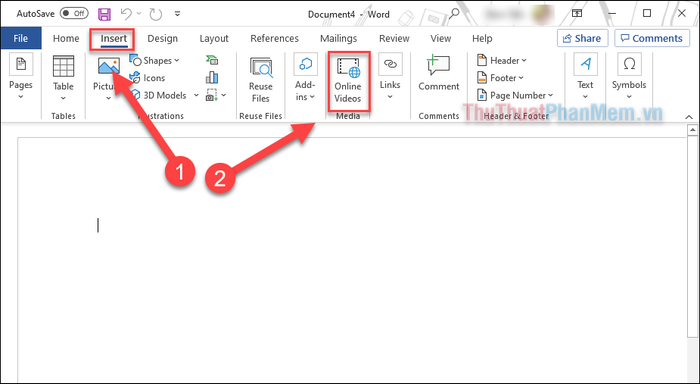
Task: Expand the 3D Models dropdown arrow
Action: tap(196, 95)
